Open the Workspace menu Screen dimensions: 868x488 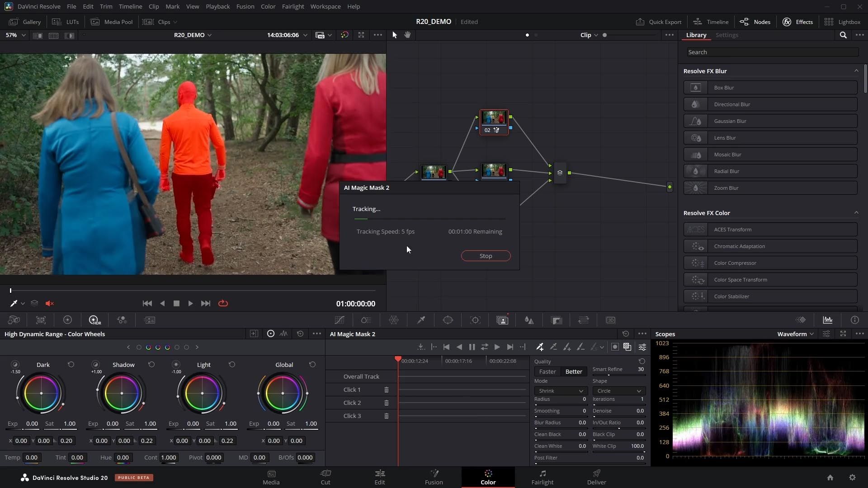point(325,6)
